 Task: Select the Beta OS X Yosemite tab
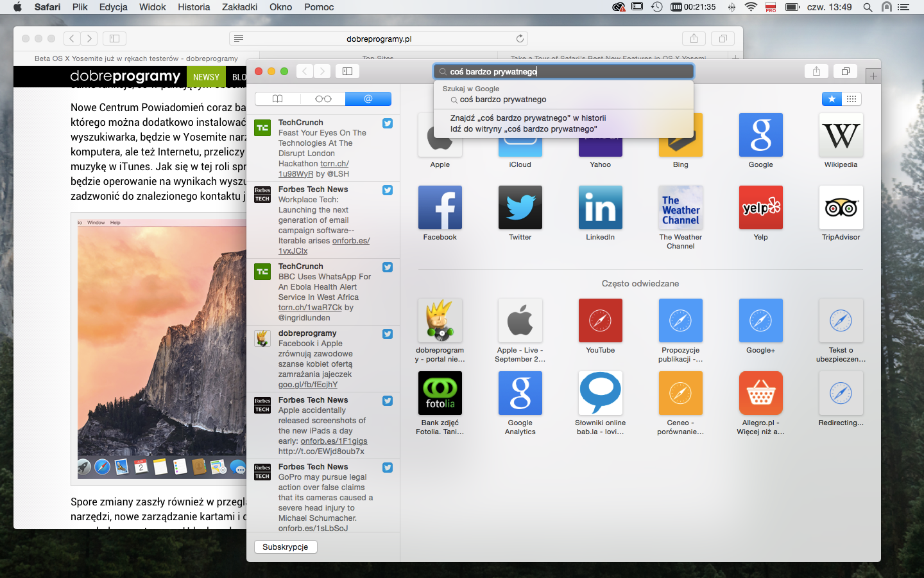click(x=136, y=58)
